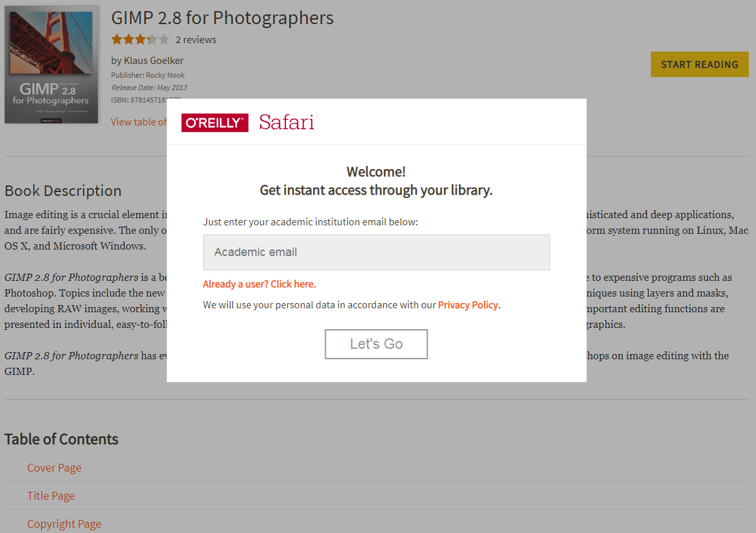Click the Academic email input field
The image size is (756, 533).
(377, 252)
